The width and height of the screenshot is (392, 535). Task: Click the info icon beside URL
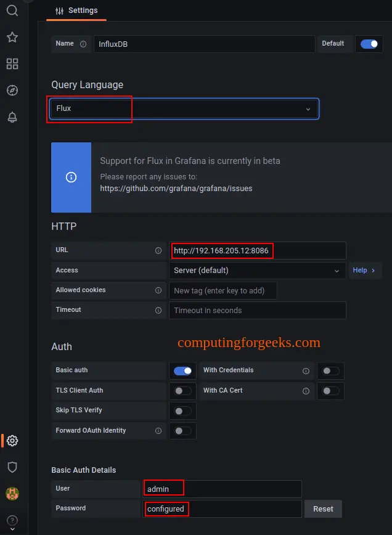pyautogui.click(x=158, y=250)
